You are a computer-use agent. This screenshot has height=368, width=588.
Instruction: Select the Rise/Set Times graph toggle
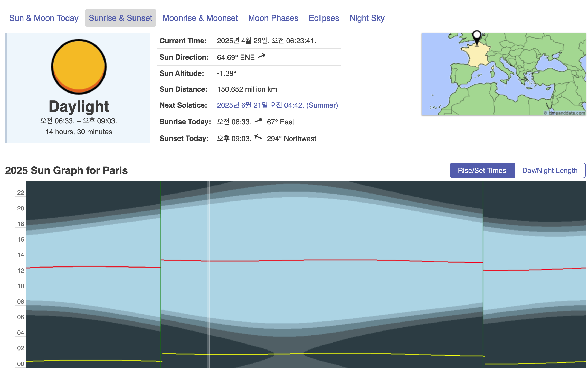(482, 170)
